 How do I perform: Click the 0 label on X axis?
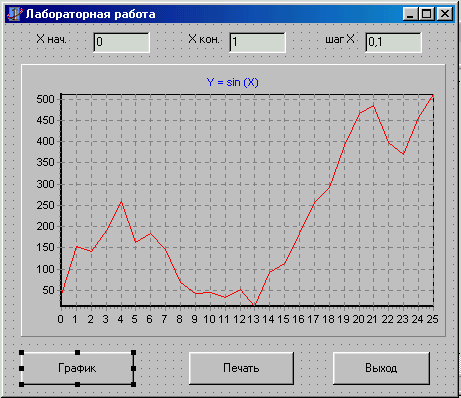pyautogui.click(x=60, y=319)
